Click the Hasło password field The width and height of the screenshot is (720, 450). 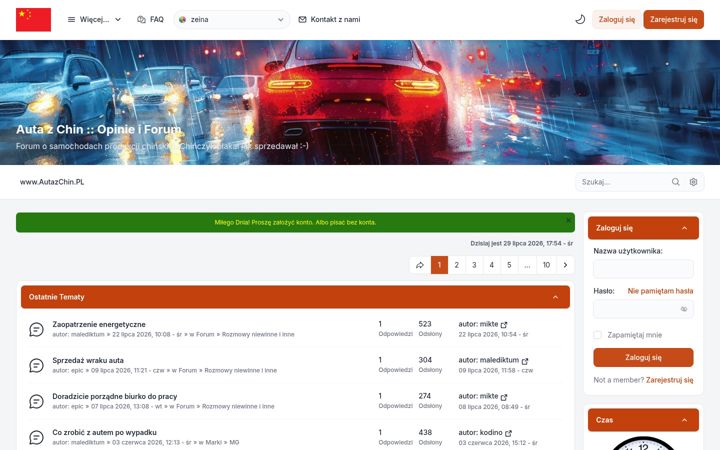[643, 309]
